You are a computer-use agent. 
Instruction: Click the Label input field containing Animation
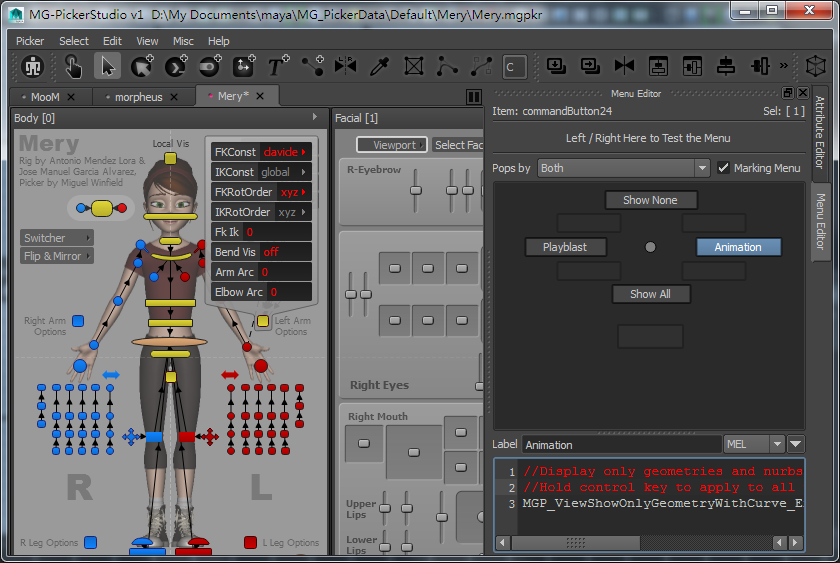620,444
